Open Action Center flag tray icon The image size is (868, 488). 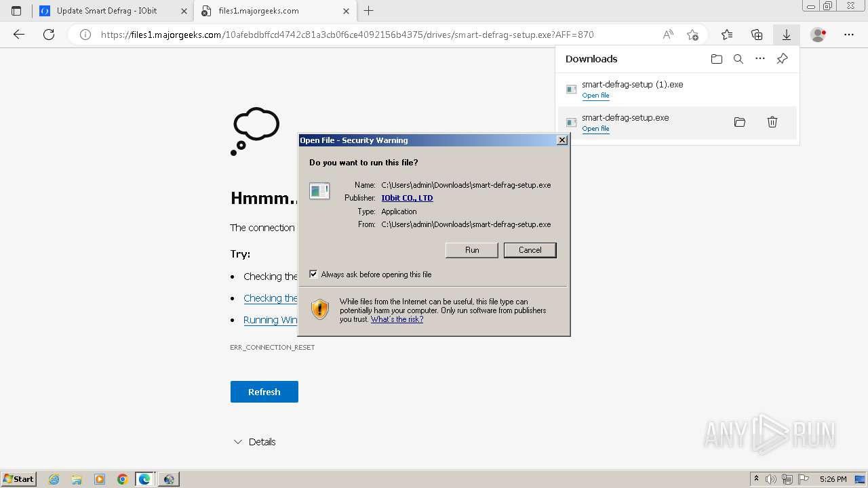[x=802, y=479]
